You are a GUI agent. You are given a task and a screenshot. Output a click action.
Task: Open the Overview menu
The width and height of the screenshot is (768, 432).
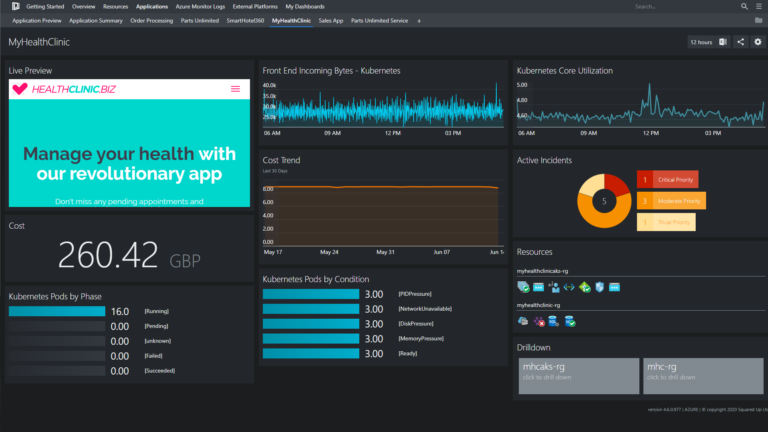pyautogui.click(x=83, y=6)
